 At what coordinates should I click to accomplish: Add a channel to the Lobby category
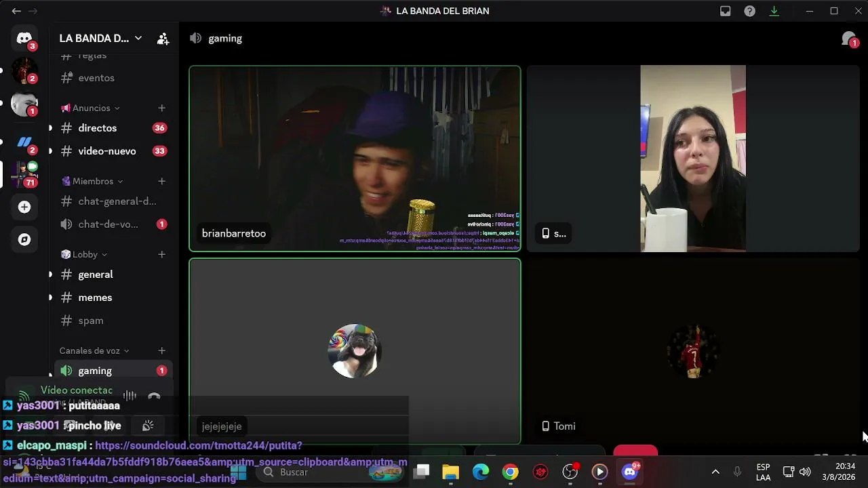click(x=161, y=254)
